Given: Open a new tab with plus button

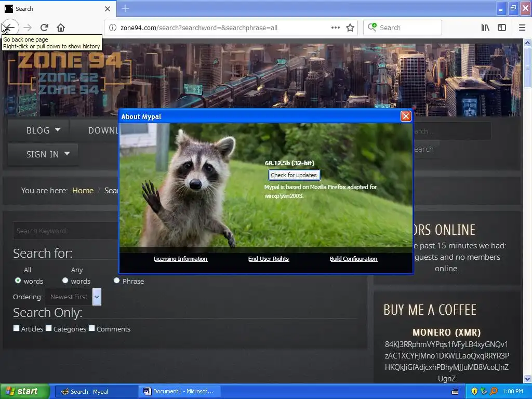Looking at the screenshot, I should (x=125, y=8).
